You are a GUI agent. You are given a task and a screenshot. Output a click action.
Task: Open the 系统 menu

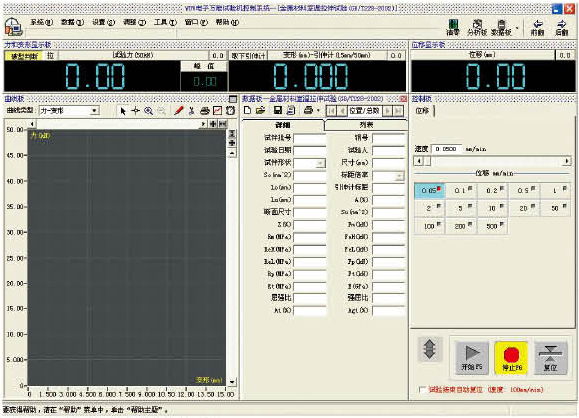[x=41, y=22]
